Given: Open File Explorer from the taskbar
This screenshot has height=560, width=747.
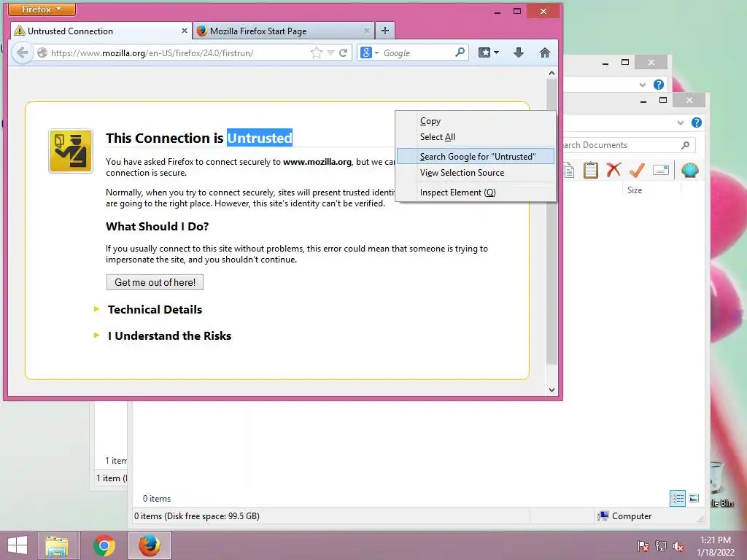Looking at the screenshot, I should (x=57, y=545).
